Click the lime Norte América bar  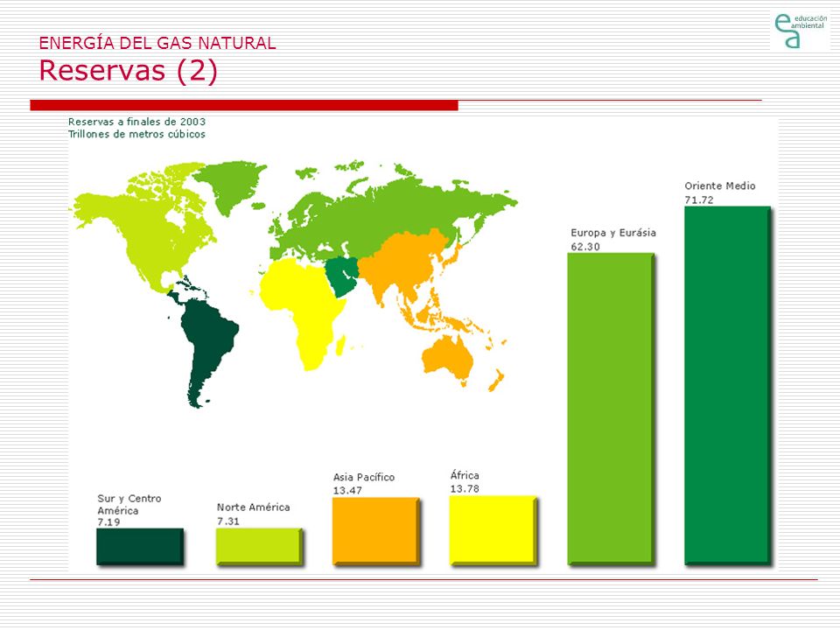tap(260, 546)
